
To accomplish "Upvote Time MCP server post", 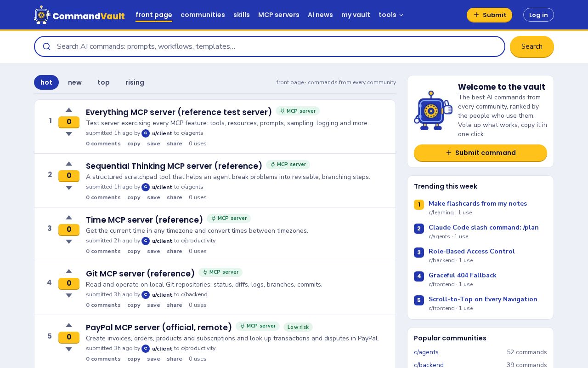I will 69,218.
